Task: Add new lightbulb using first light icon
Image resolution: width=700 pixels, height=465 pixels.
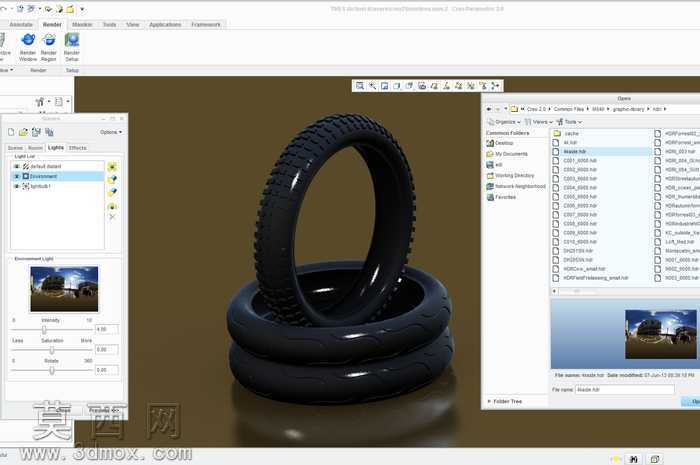Action: tap(112, 166)
